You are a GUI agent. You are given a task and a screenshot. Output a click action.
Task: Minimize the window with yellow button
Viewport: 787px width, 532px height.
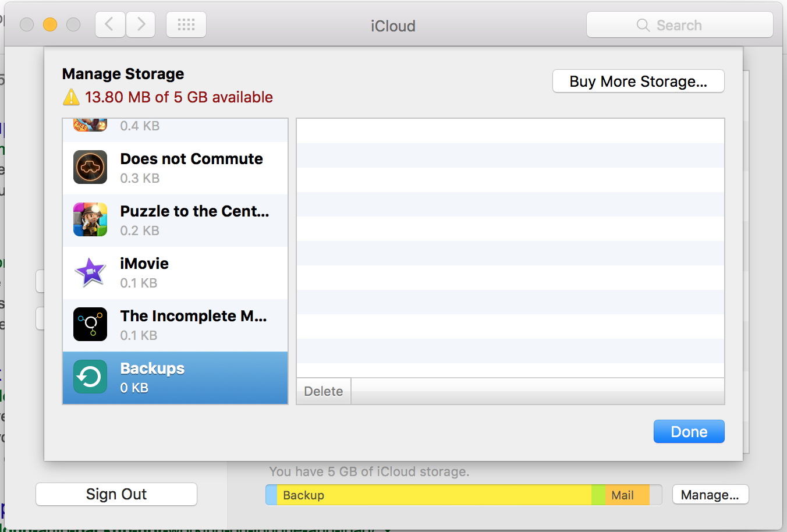[x=50, y=24]
